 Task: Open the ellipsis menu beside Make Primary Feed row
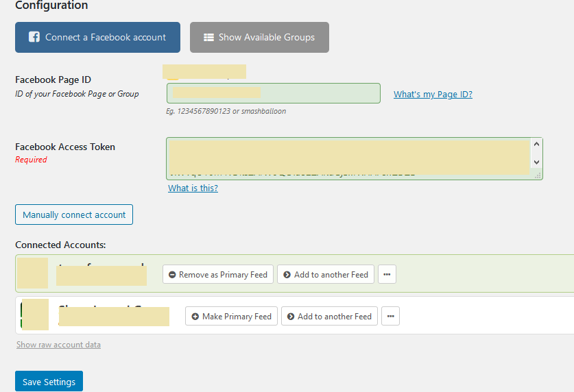pos(390,317)
